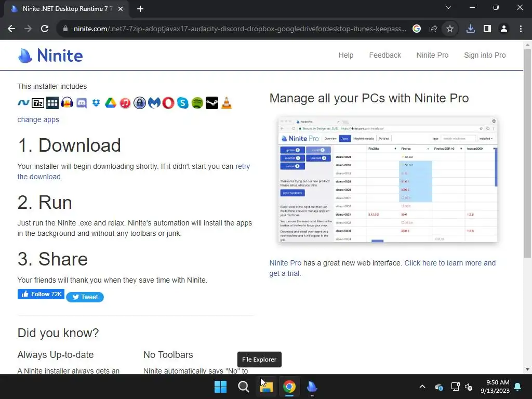532x399 pixels.
Task: Click the 'No Toolbars' heading
Action: click(168, 354)
